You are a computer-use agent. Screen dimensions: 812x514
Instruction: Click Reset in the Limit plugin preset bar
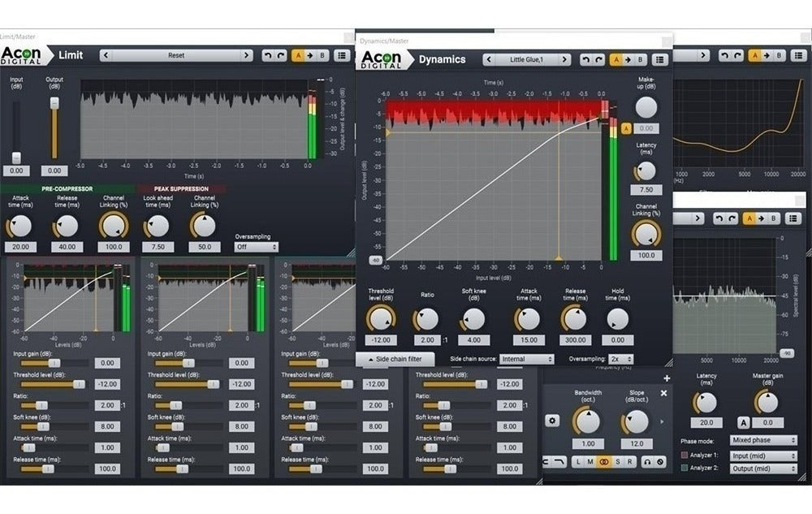[x=175, y=55]
